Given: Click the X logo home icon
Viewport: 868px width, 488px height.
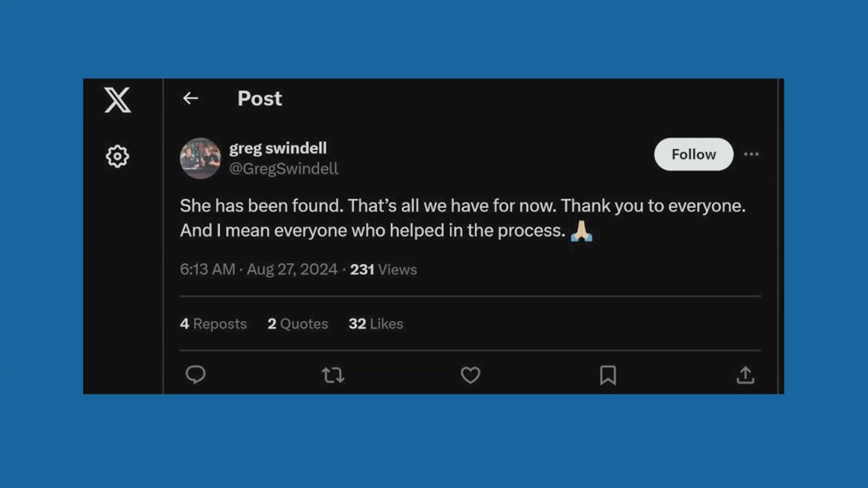Looking at the screenshot, I should [x=117, y=100].
